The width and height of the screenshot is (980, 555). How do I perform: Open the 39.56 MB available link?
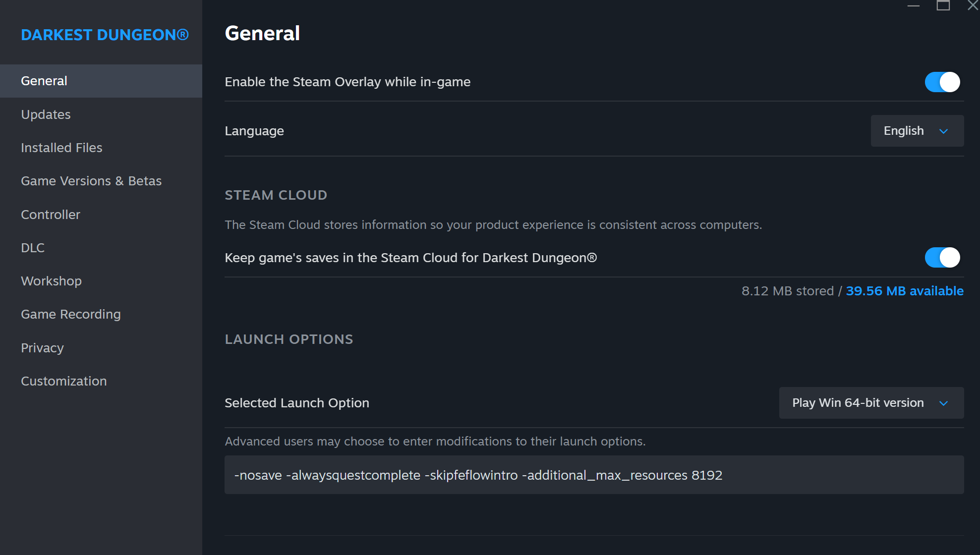[904, 291]
